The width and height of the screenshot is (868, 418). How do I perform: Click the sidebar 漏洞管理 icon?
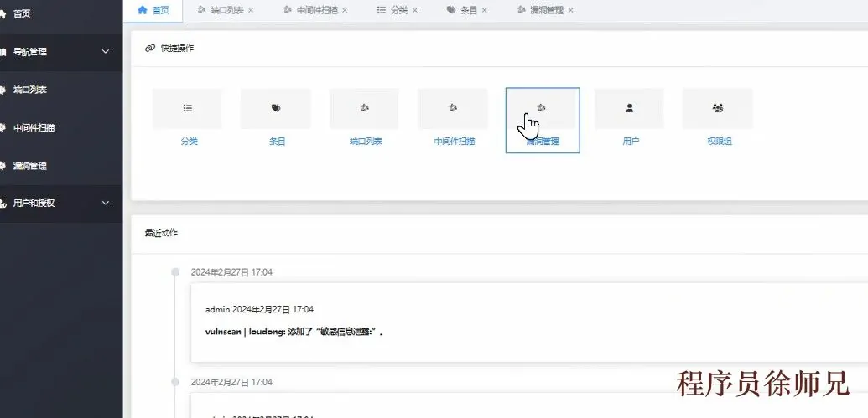pos(3,165)
